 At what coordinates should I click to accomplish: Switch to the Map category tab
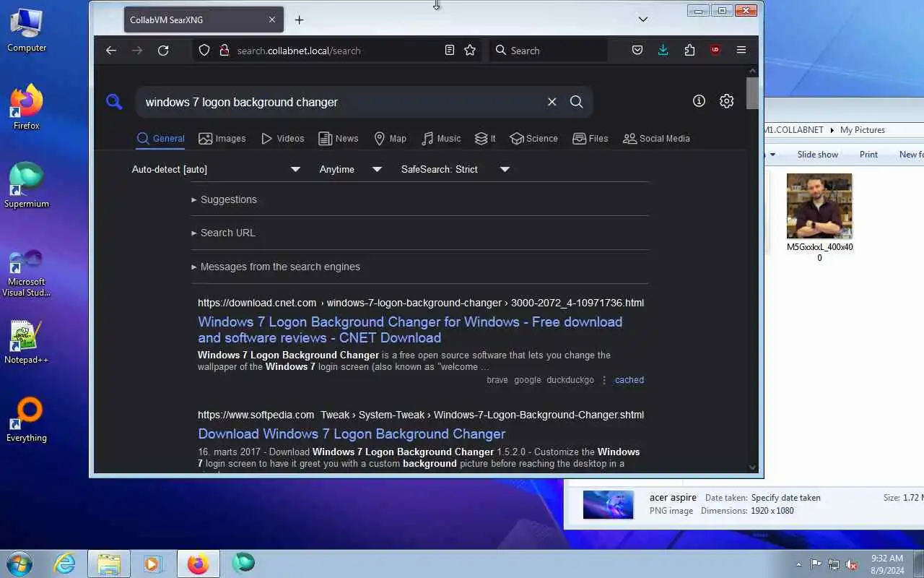coord(390,139)
